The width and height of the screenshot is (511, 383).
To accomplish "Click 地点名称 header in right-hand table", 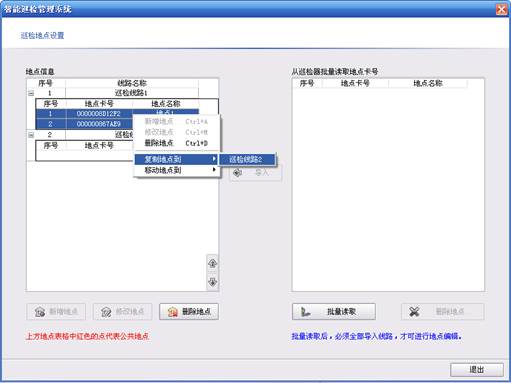I will click(428, 83).
